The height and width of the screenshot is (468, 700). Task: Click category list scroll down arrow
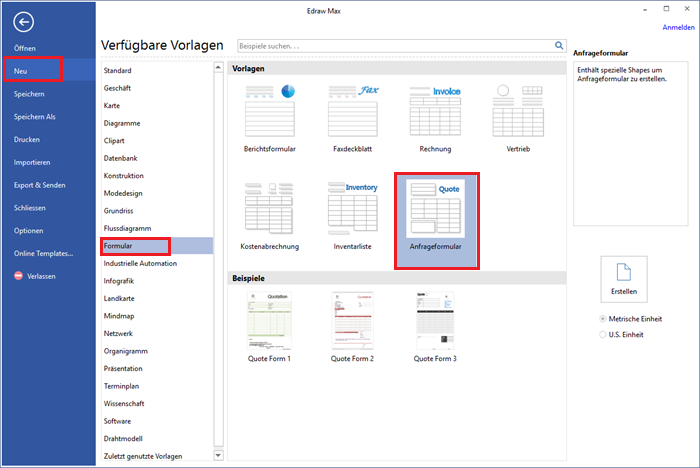point(218,455)
